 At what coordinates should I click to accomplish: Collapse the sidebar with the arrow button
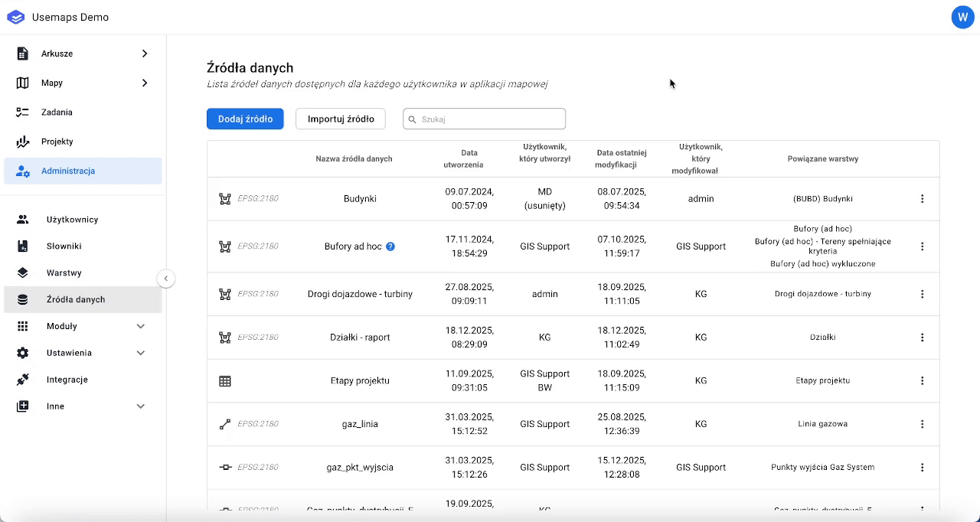pyautogui.click(x=166, y=279)
